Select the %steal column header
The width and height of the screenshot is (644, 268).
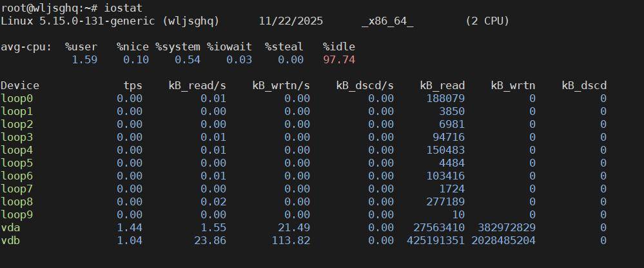[284, 47]
